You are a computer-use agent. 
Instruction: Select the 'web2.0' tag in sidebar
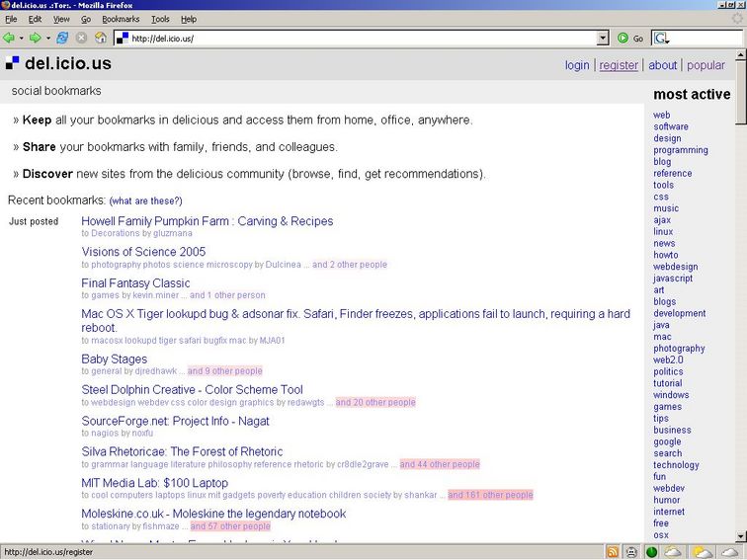tap(668, 360)
